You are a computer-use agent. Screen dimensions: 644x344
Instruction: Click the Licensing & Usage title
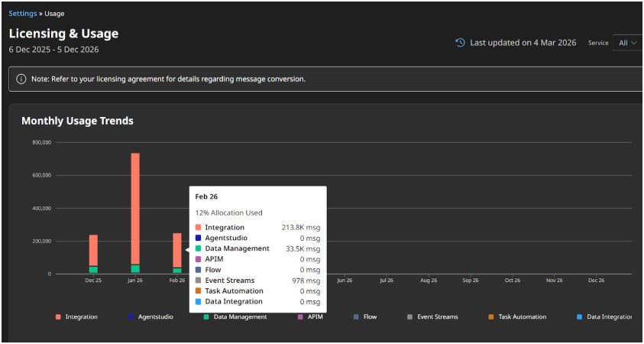[63, 34]
